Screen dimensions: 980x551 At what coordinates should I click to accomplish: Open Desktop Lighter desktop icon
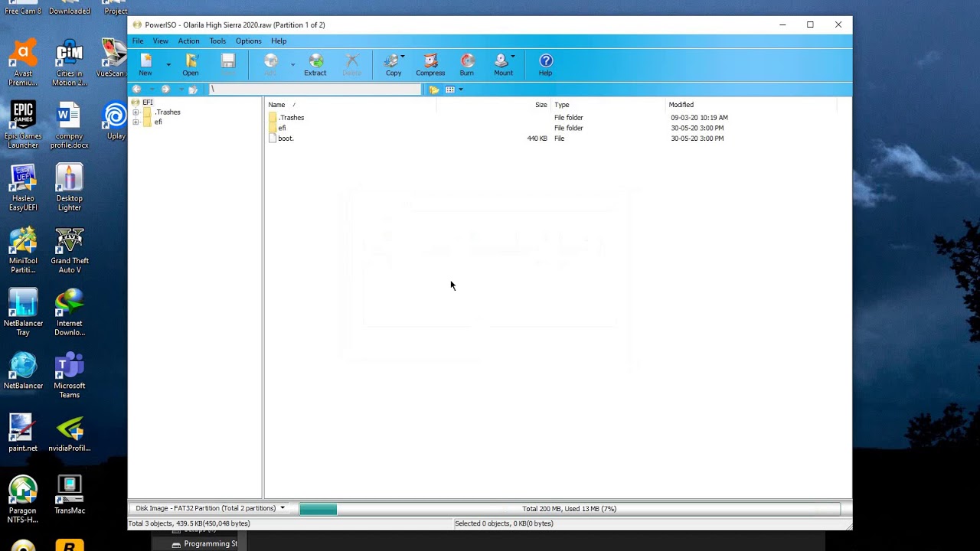coord(70,188)
